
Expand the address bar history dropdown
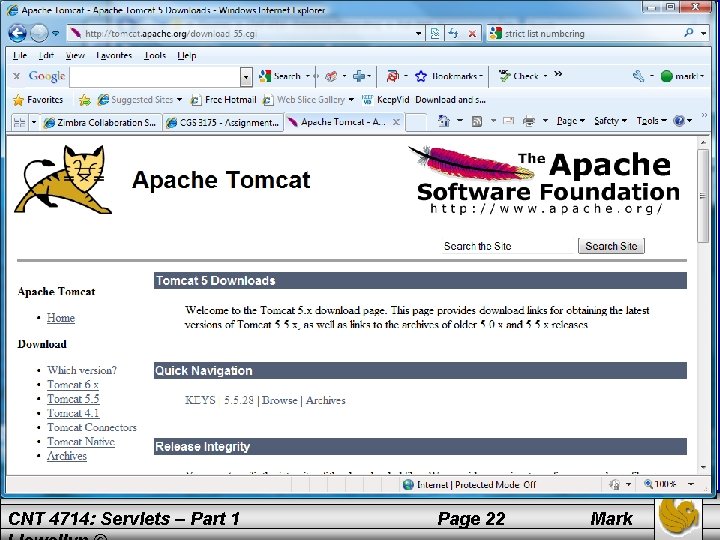[418, 34]
